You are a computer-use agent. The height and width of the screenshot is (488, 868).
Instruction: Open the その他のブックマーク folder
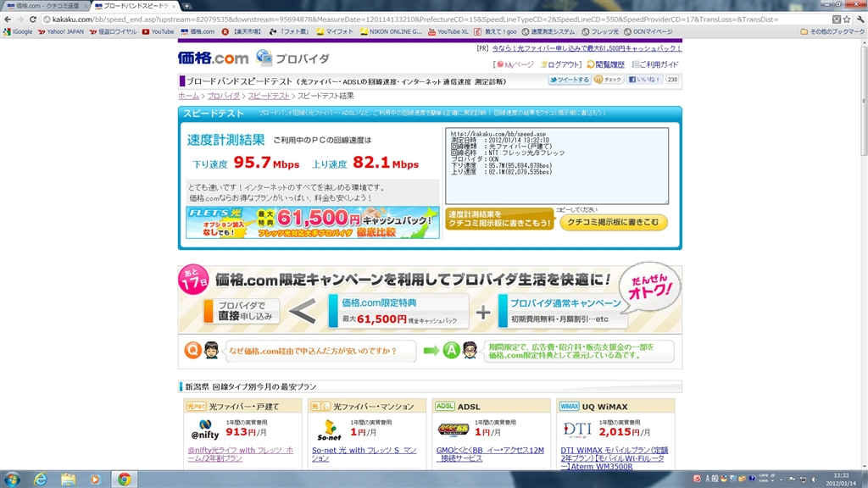pos(832,31)
